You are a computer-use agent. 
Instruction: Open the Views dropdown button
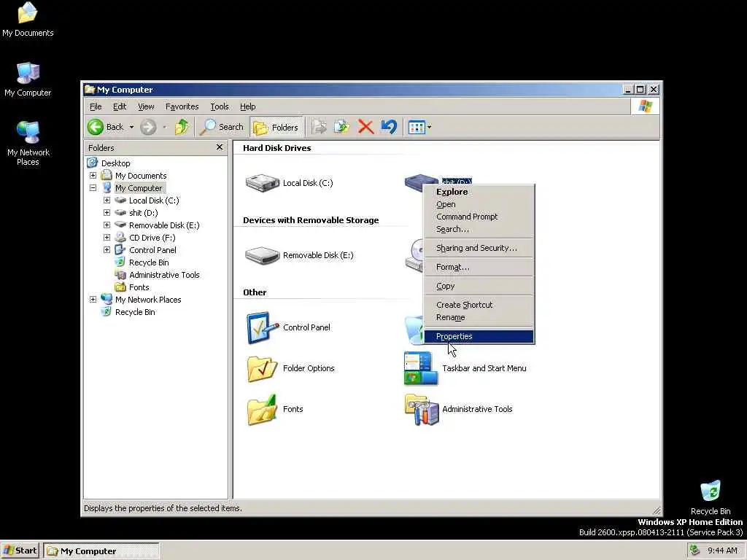(419, 127)
